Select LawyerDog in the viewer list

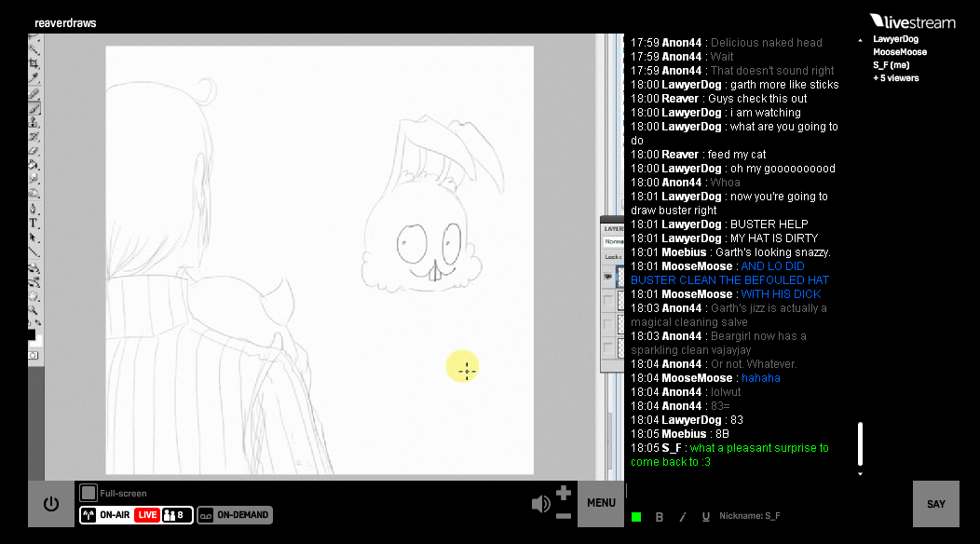(x=895, y=39)
